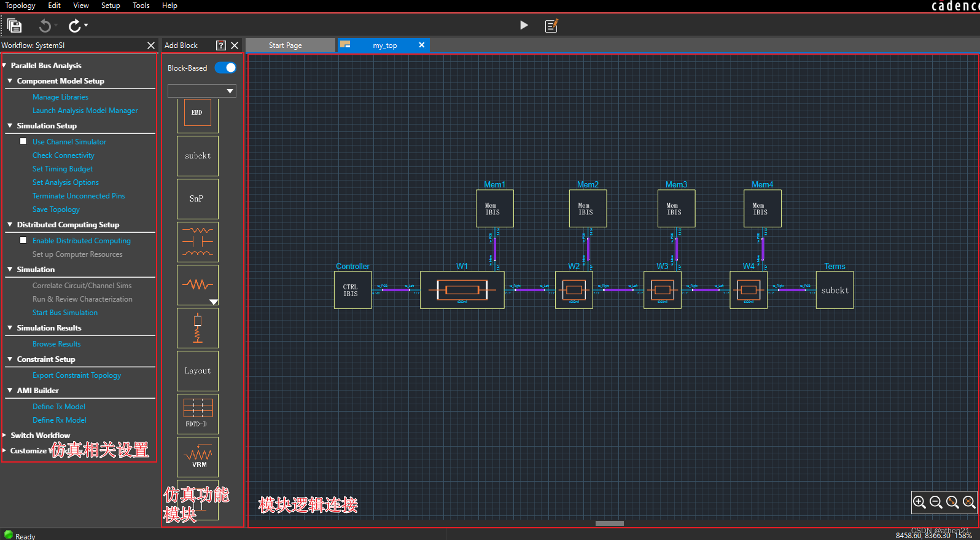The height and width of the screenshot is (540, 980).
Task: Check the Use Channel Simulator checkbox
Action: pyautogui.click(x=23, y=141)
